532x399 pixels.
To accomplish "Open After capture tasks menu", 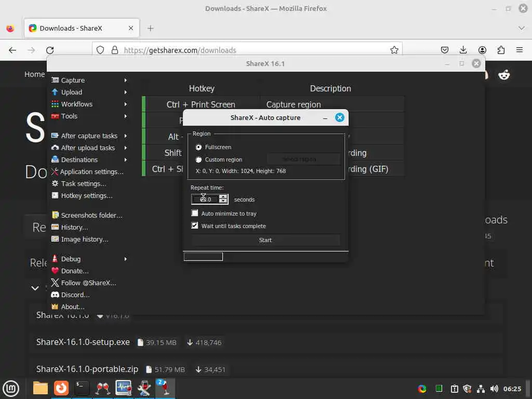I will pyautogui.click(x=89, y=136).
